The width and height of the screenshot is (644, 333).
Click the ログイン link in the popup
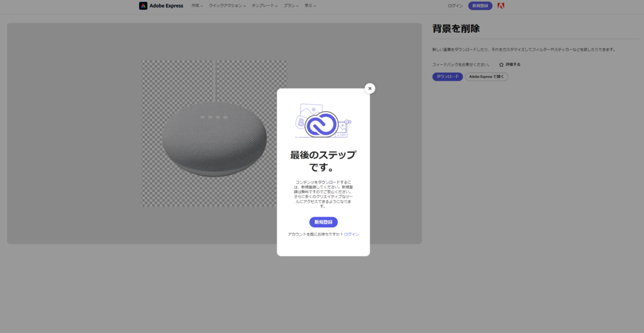tap(352, 234)
